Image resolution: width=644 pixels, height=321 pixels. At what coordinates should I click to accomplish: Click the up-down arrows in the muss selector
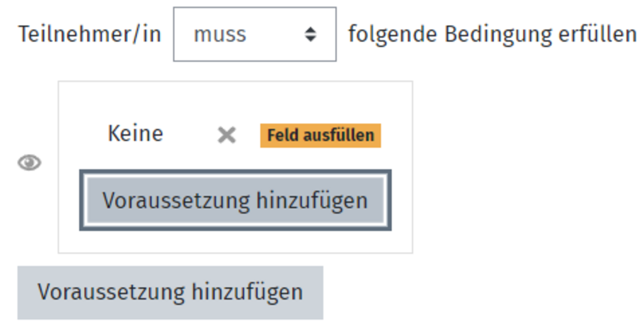pos(310,35)
